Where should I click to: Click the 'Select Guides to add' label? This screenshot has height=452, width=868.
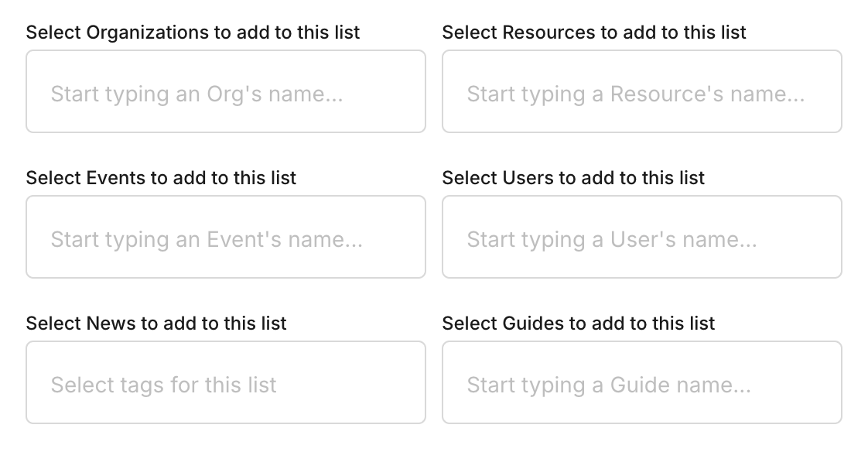coord(579,324)
